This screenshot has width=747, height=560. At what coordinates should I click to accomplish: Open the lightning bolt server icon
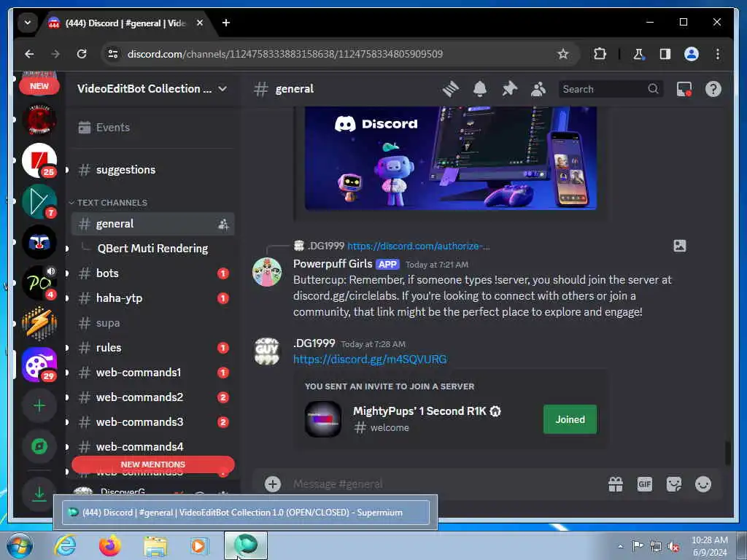click(39, 324)
